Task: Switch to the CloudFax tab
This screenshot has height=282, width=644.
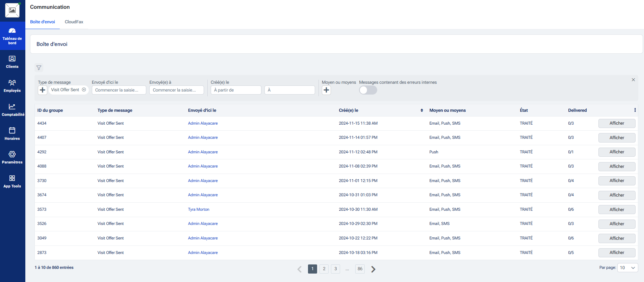Action: click(74, 22)
